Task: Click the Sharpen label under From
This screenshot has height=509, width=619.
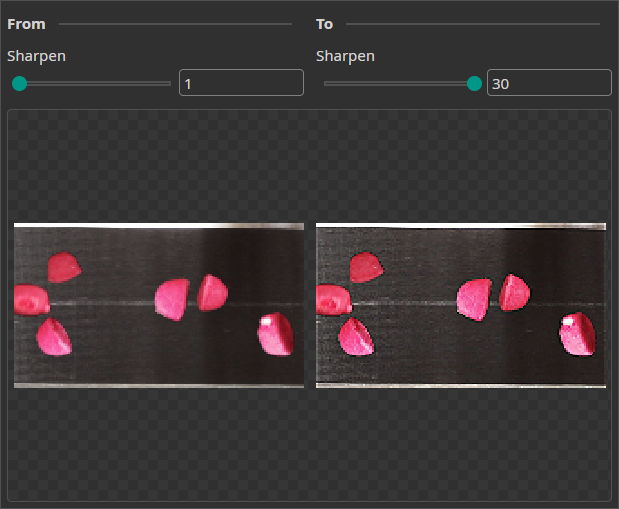Action: pos(36,56)
